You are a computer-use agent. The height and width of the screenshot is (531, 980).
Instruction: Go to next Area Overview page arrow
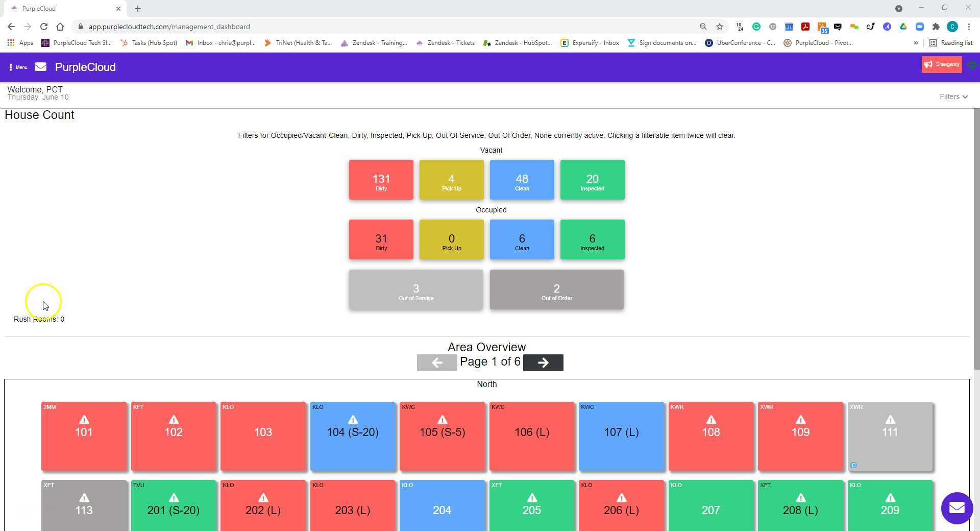point(543,363)
